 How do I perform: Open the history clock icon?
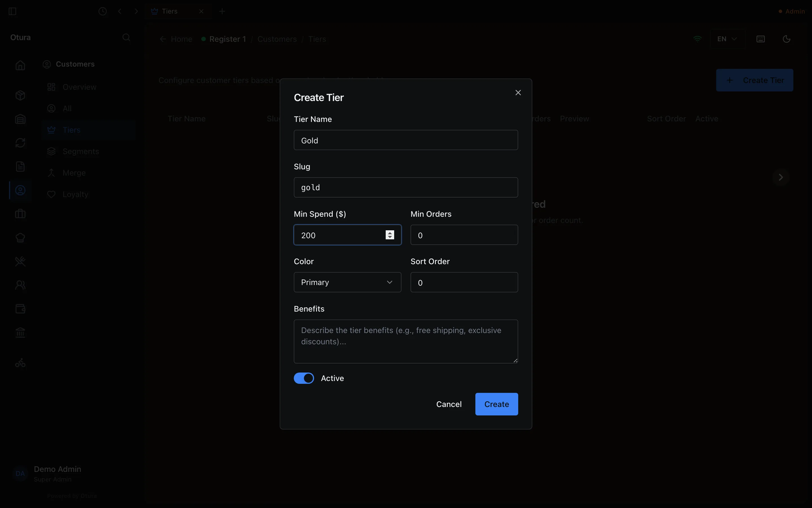(x=103, y=11)
